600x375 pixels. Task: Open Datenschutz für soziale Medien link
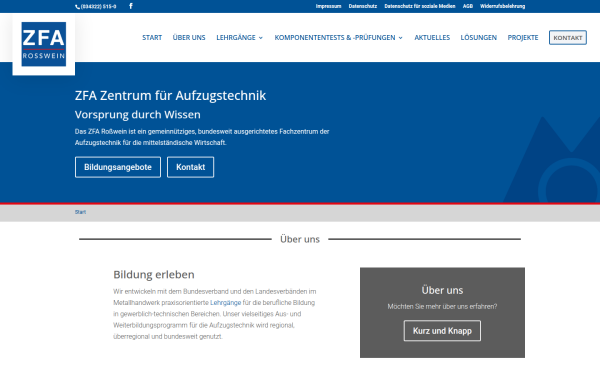pyautogui.click(x=420, y=6)
